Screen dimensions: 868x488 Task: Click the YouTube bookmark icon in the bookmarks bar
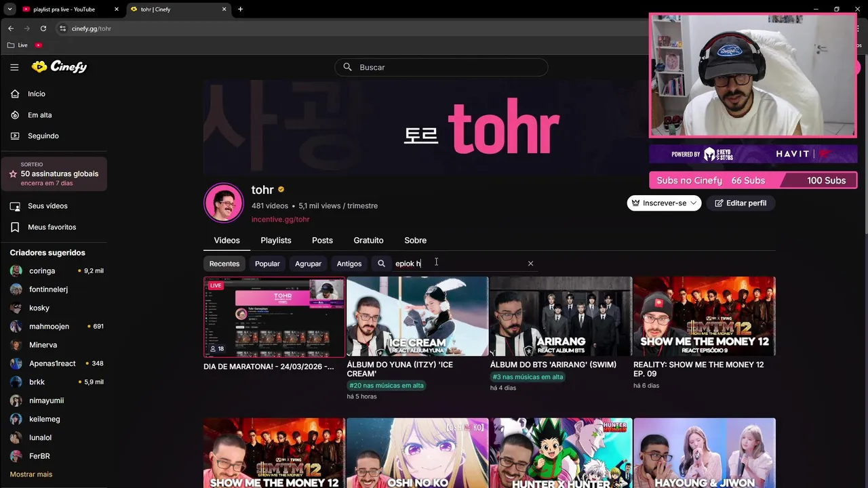39,45
